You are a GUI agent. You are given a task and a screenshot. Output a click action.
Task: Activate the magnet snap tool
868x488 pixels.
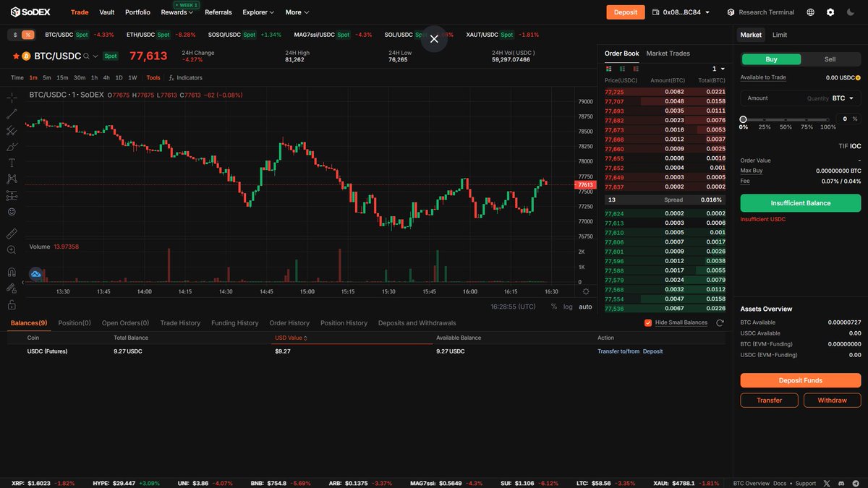12,271
